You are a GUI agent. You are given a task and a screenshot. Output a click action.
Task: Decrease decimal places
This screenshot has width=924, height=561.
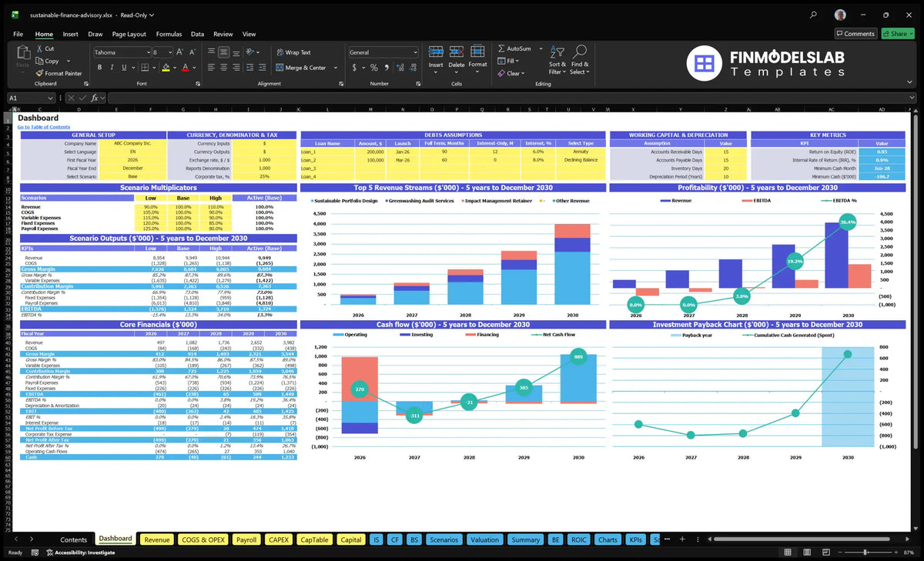[x=412, y=68]
